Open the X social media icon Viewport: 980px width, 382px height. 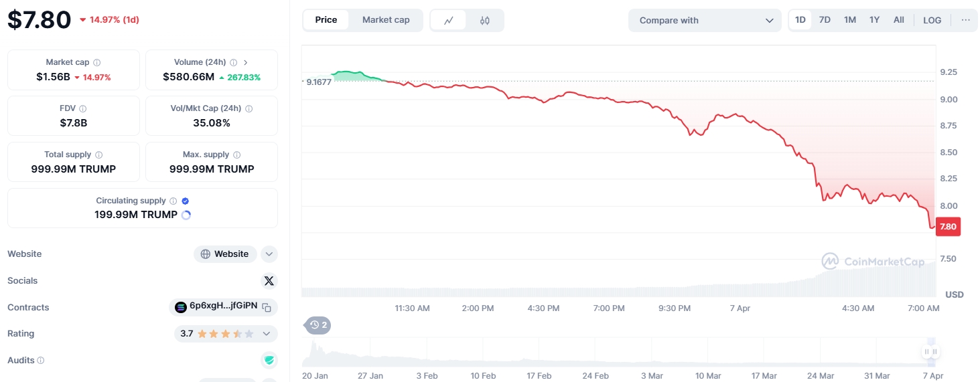pos(269,281)
